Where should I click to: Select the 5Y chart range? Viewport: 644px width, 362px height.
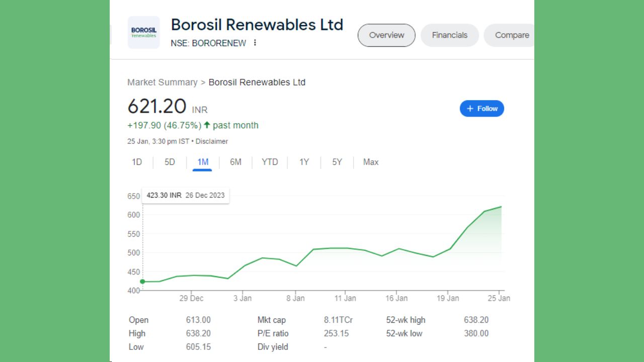tap(337, 162)
